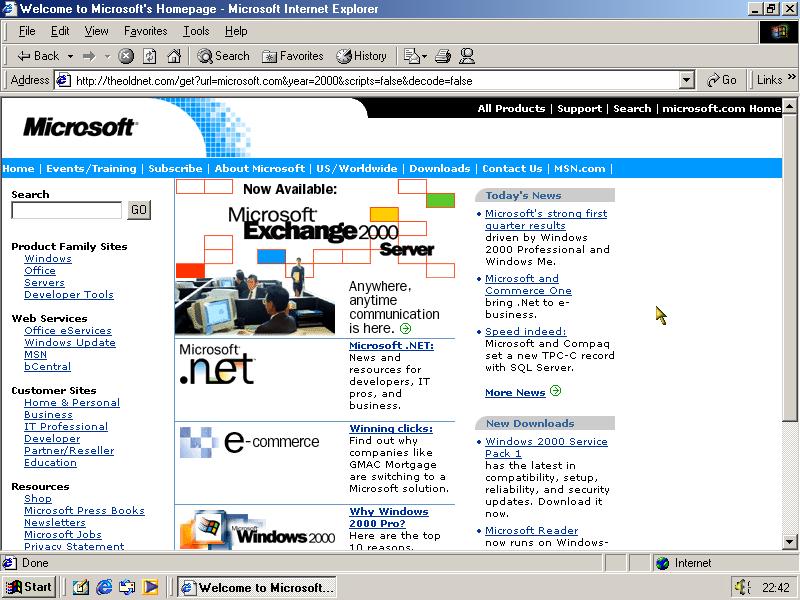Screen dimensions: 800x600
Task: Click Show Desktop icon in Quick Launch
Action: coord(81,587)
